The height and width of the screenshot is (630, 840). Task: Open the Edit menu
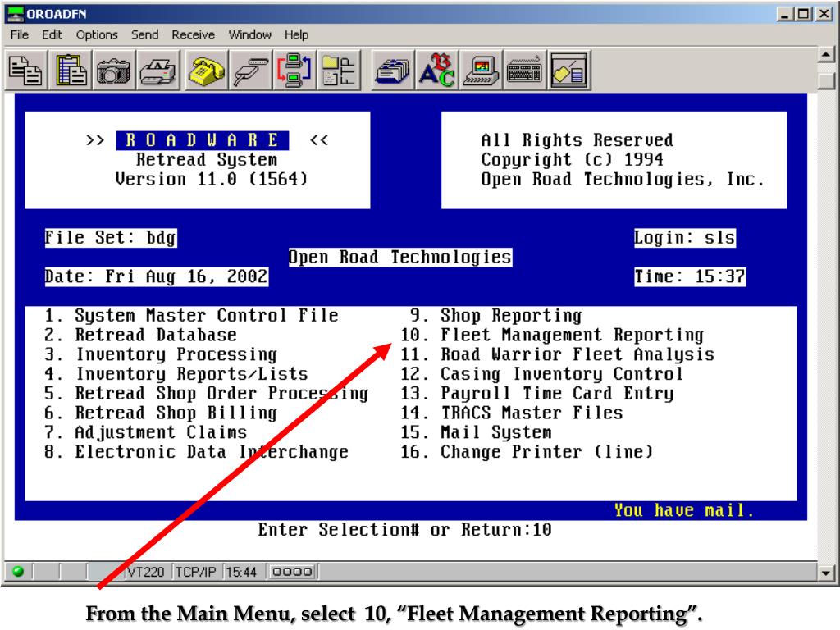pyautogui.click(x=52, y=34)
